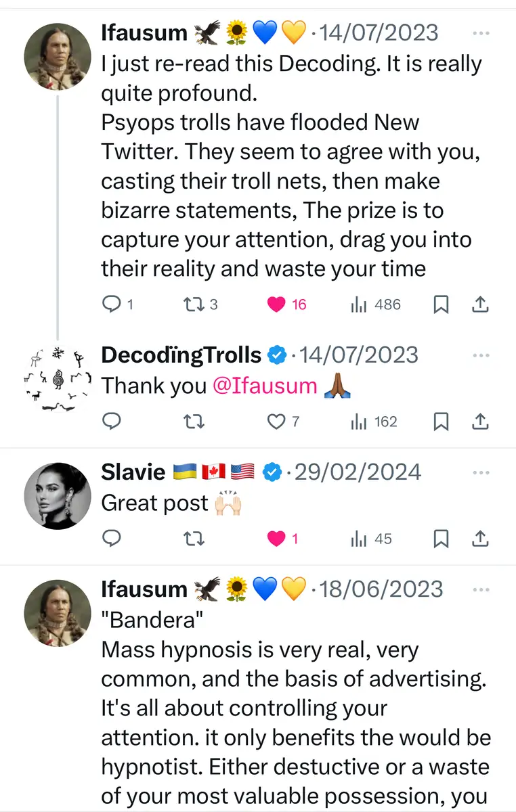The width and height of the screenshot is (516, 812).
Task: Reply to Ifausum's Decoding post
Action: [112, 305]
